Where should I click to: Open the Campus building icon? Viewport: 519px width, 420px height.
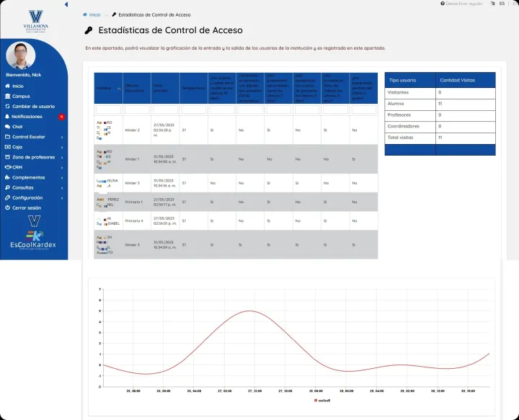pos(7,96)
